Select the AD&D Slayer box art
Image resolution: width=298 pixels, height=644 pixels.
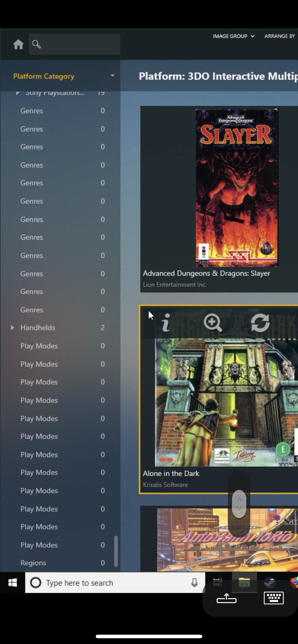(x=237, y=188)
